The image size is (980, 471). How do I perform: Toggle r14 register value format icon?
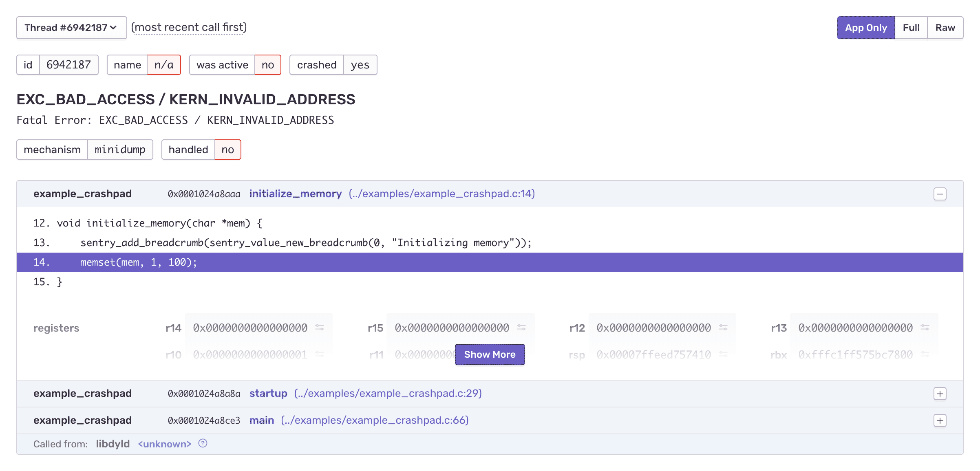[x=320, y=328]
